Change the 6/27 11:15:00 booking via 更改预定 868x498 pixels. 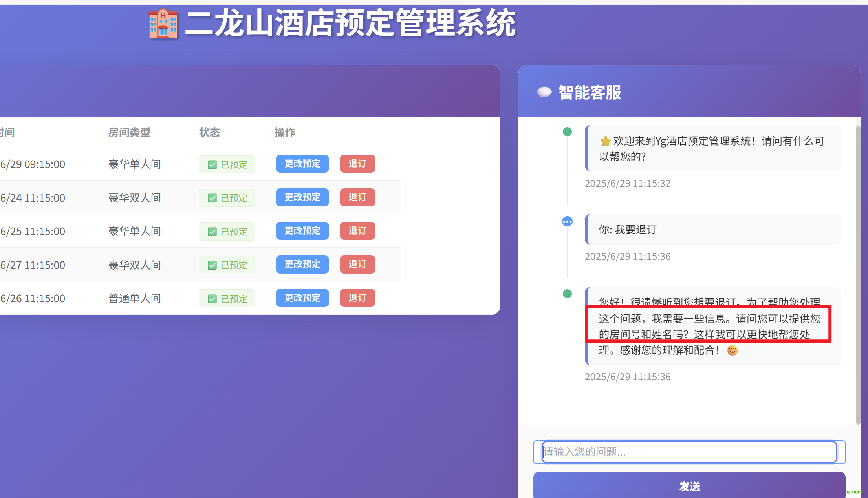302,264
